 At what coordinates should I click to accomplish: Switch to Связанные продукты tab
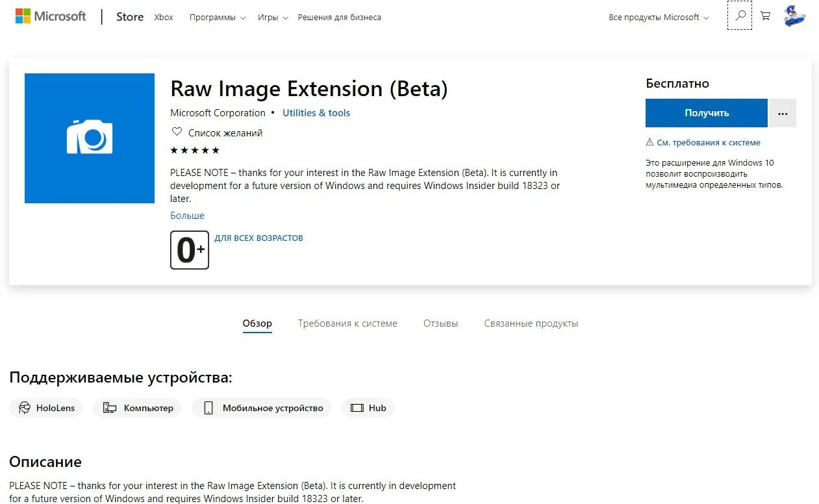531,323
